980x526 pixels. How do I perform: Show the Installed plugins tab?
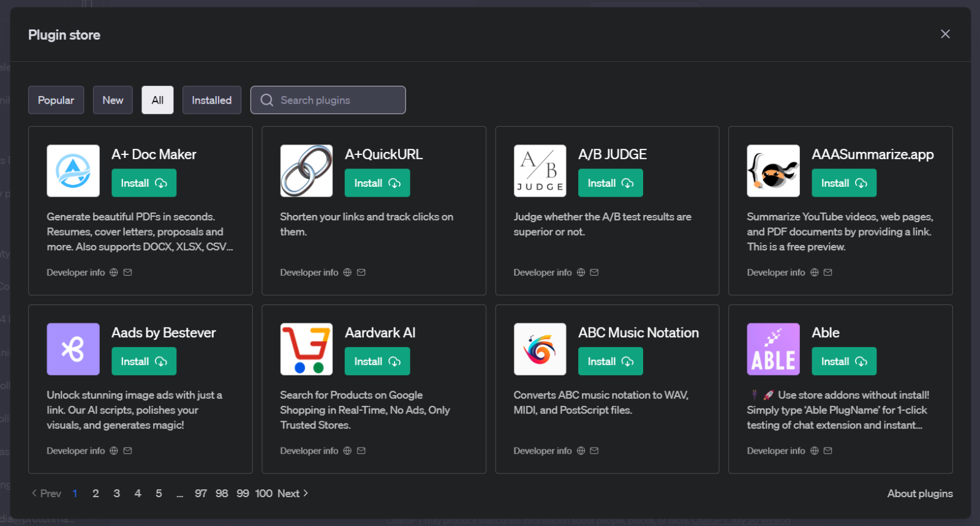[x=211, y=100]
